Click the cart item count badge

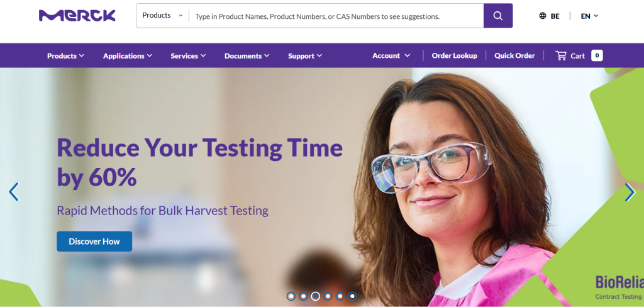(597, 55)
